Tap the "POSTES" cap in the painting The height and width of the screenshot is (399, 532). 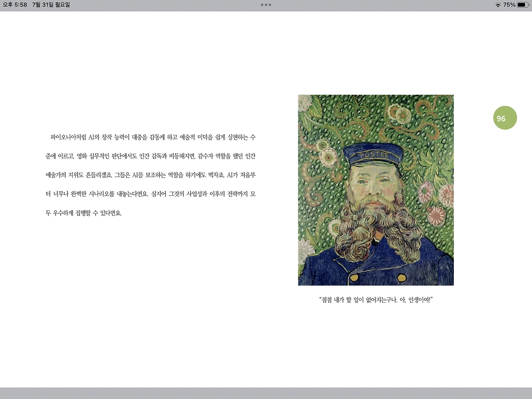pos(374,154)
